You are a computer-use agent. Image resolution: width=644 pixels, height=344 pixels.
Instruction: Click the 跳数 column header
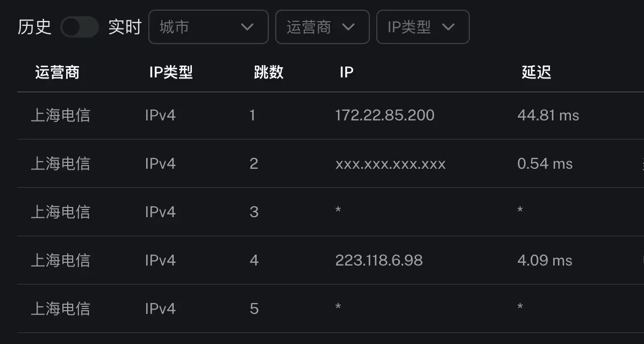pos(269,72)
